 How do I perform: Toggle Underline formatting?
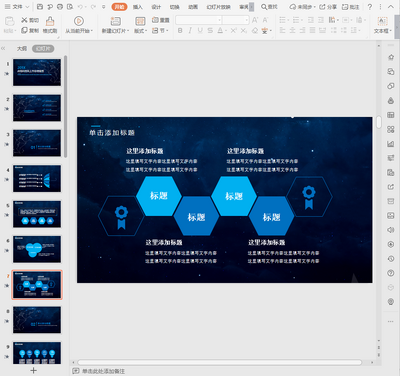200,31
